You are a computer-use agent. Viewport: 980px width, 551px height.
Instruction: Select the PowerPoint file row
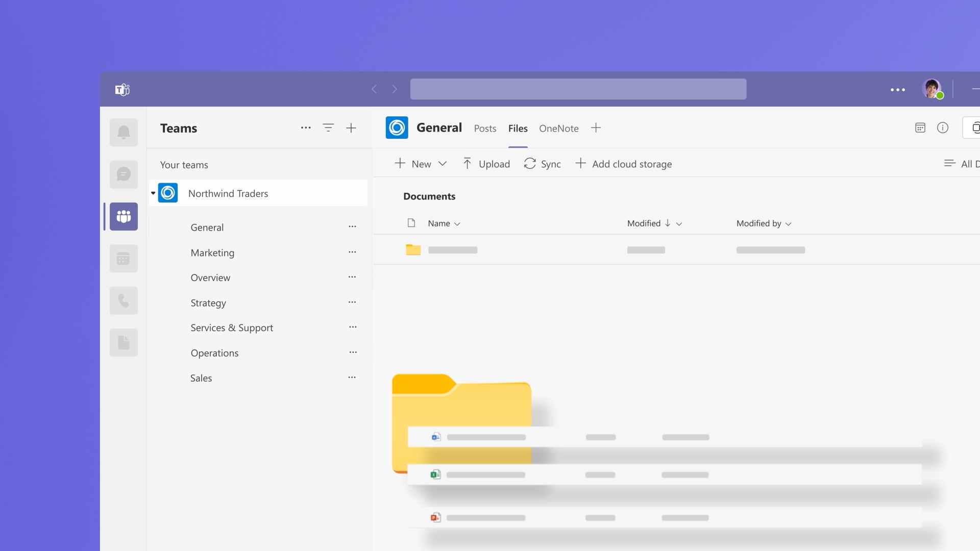[x=665, y=518]
